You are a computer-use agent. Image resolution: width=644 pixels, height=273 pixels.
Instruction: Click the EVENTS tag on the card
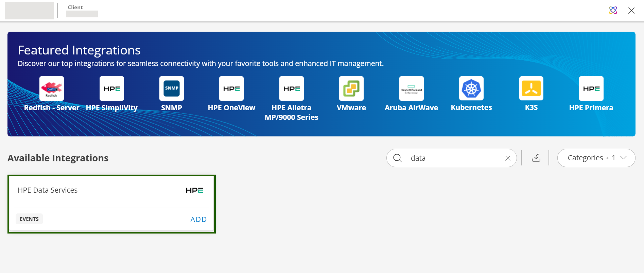point(29,219)
